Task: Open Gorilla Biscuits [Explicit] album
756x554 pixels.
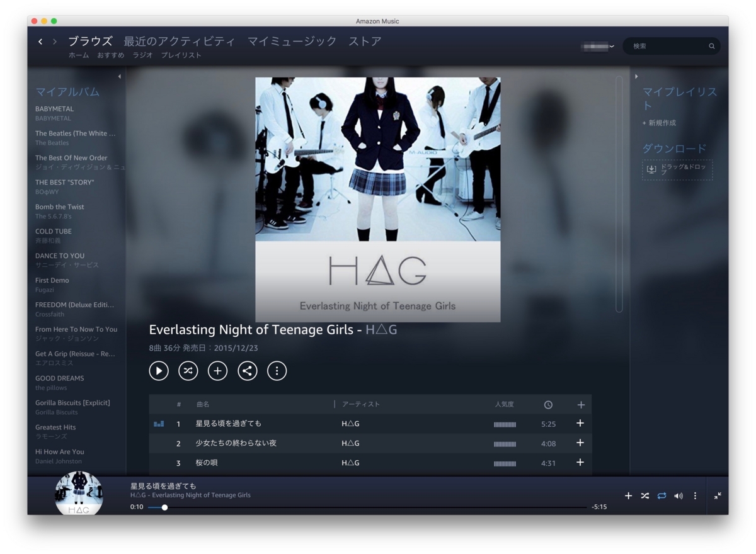Action: (x=72, y=404)
